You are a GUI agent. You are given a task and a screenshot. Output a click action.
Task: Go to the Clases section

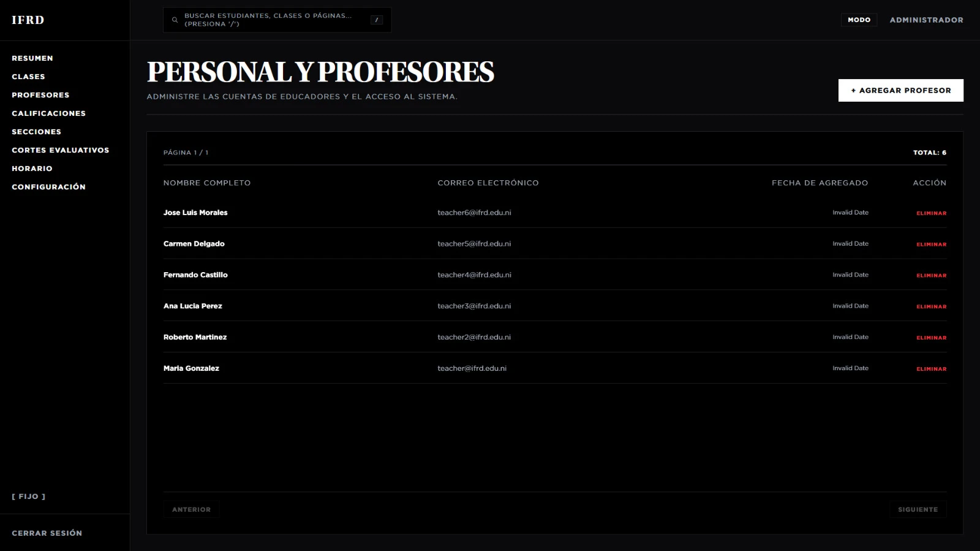pos(28,77)
